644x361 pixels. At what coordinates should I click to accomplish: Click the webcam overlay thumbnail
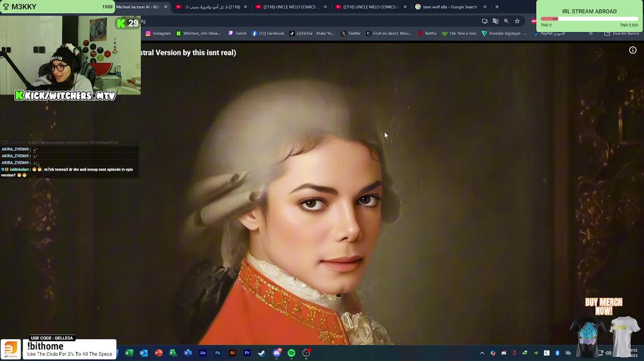click(x=70, y=55)
